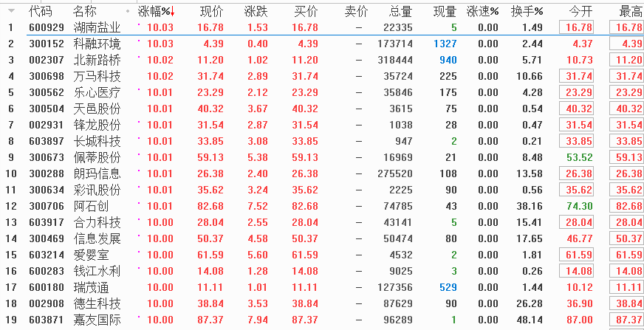
Task: Select the stock name 乐心医疗
Action: point(97,92)
